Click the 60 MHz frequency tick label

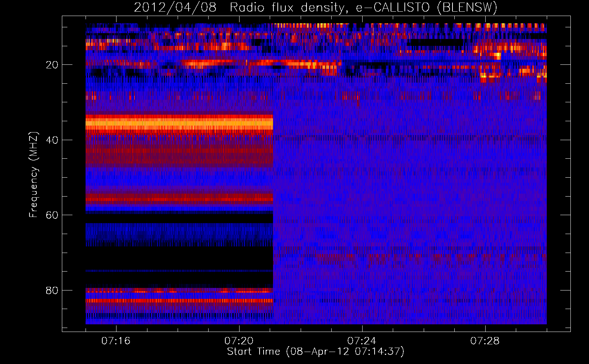pyautogui.click(x=52, y=215)
